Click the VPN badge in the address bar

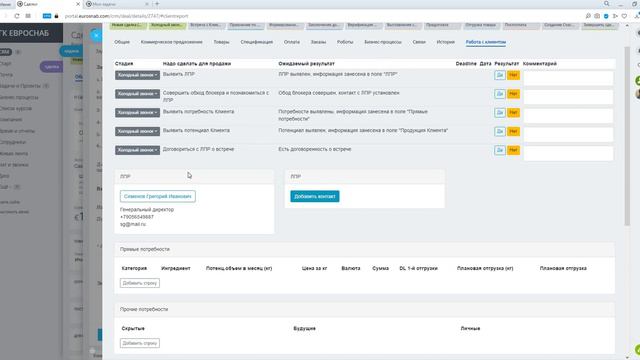point(47,16)
